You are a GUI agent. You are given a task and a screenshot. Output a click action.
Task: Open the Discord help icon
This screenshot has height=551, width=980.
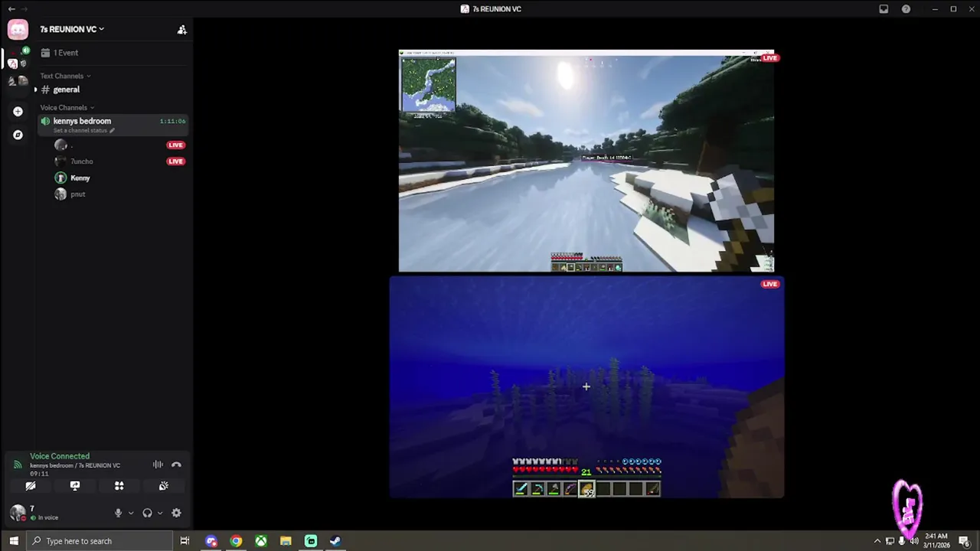pyautogui.click(x=906, y=9)
